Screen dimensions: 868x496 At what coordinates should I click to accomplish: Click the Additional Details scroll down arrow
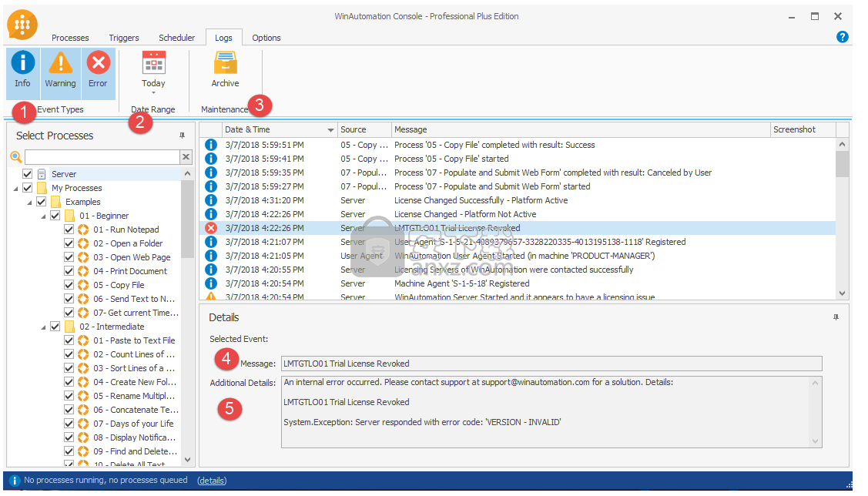[x=815, y=441]
